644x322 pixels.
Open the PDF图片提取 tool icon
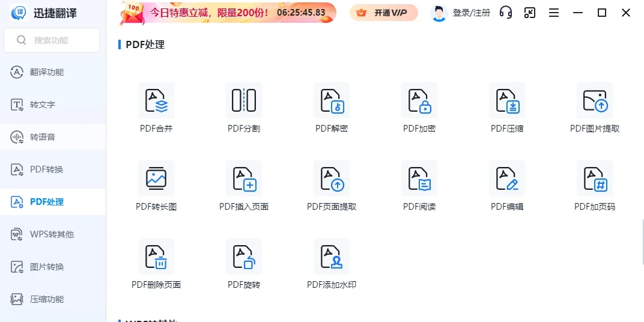click(x=595, y=100)
